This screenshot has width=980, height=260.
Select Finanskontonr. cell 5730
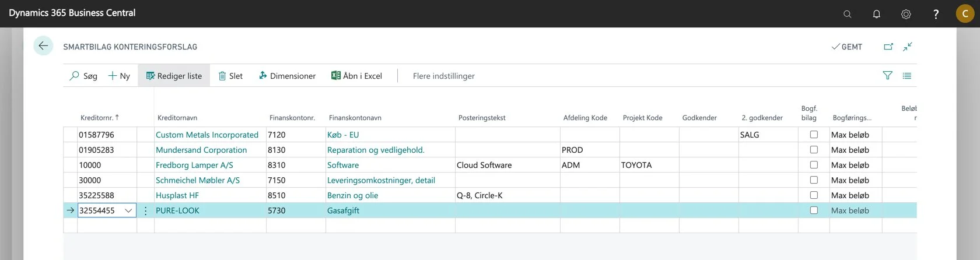pos(296,210)
